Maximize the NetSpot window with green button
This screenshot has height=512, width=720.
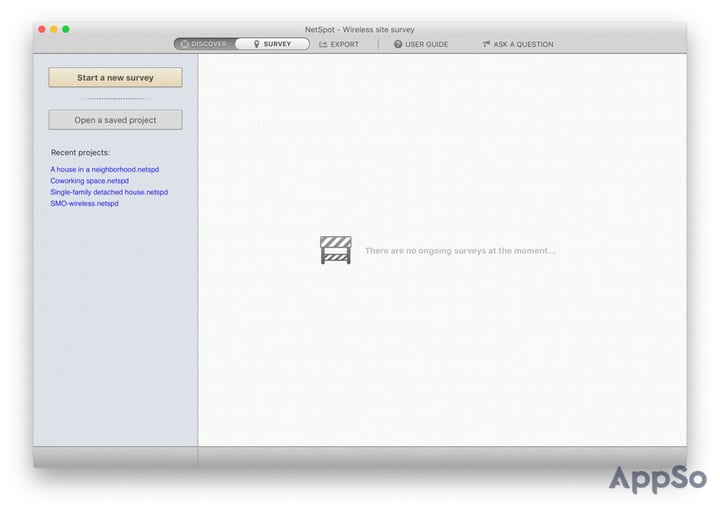click(66, 29)
